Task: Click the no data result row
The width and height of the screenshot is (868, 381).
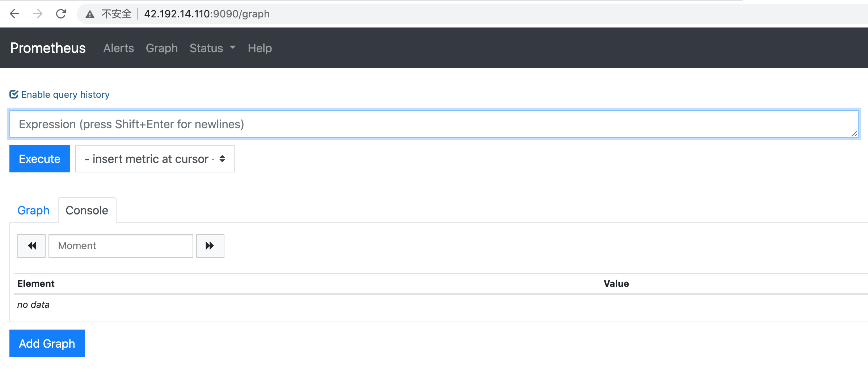Action: point(441,305)
